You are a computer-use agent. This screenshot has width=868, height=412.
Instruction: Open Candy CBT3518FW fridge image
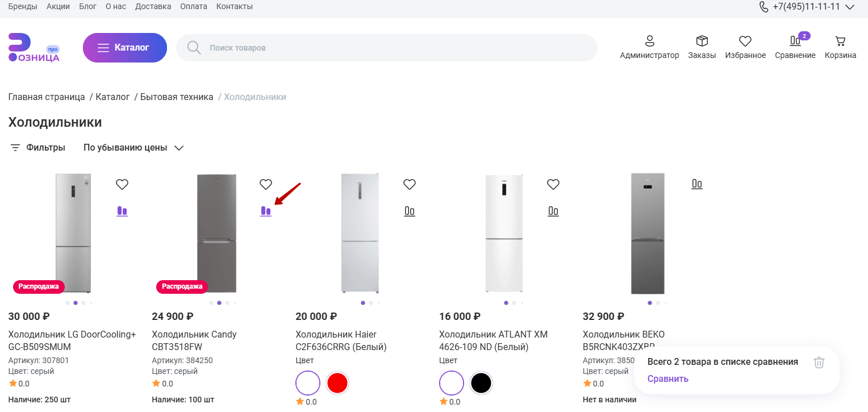pos(216,233)
